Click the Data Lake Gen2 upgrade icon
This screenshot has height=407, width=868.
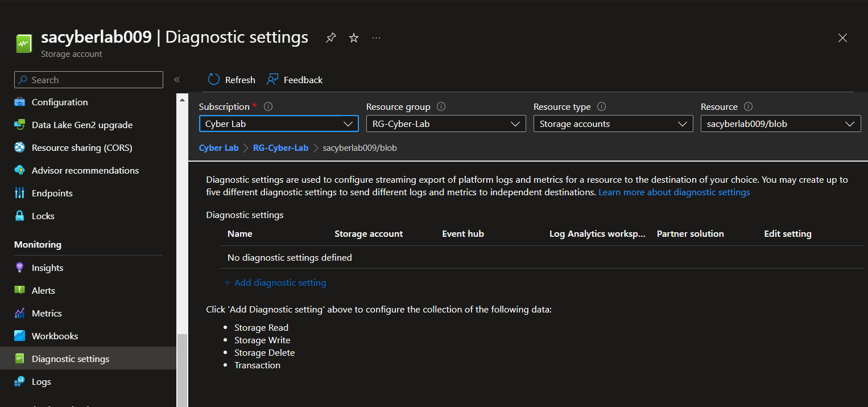[20, 125]
